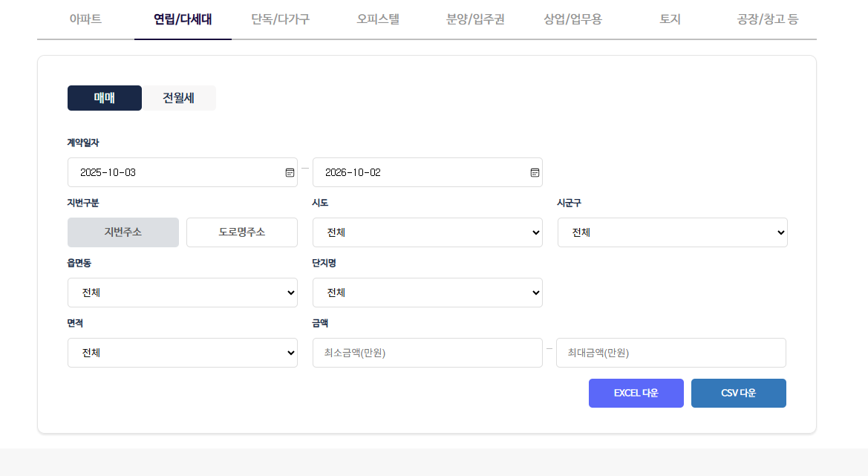The height and width of the screenshot is (476, 868).
Task: Download results with CSV 다운 button
Action: click(739, 393)
